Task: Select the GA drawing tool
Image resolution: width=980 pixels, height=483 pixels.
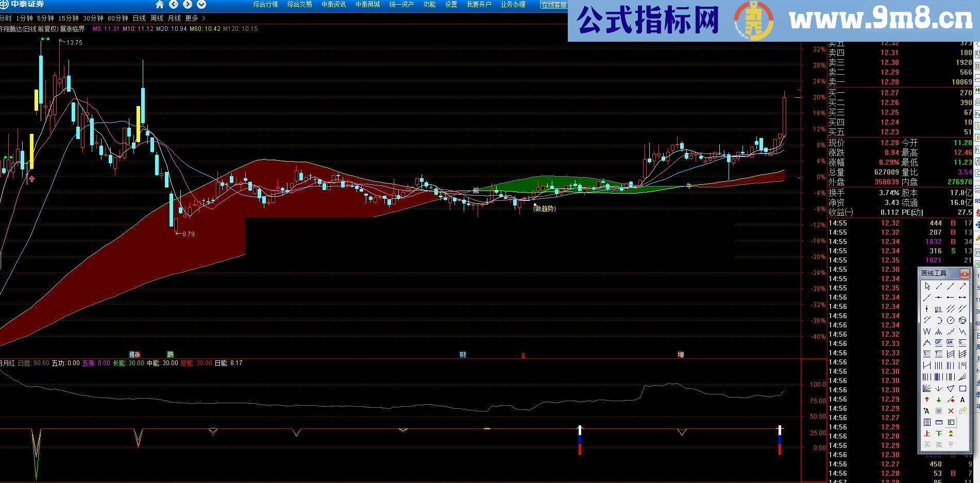Action: pyautogui.click(x=950, y=342)
